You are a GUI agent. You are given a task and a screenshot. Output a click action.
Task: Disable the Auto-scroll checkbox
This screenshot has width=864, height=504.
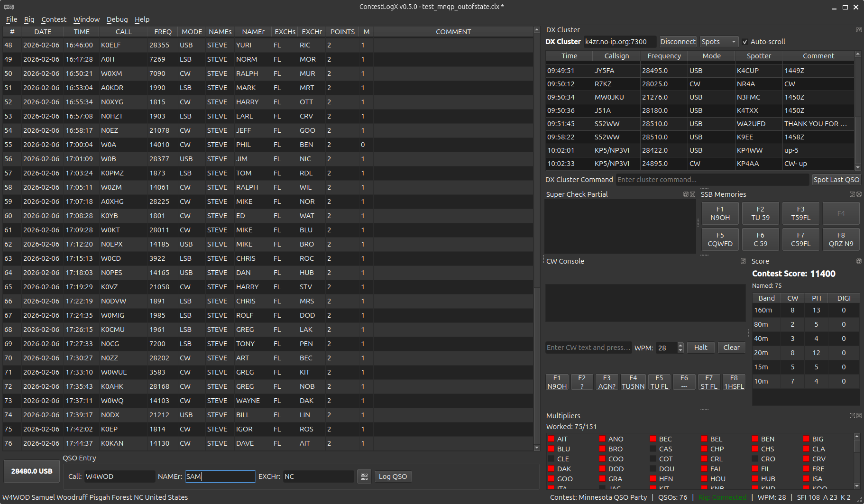(x=746, y=41)
